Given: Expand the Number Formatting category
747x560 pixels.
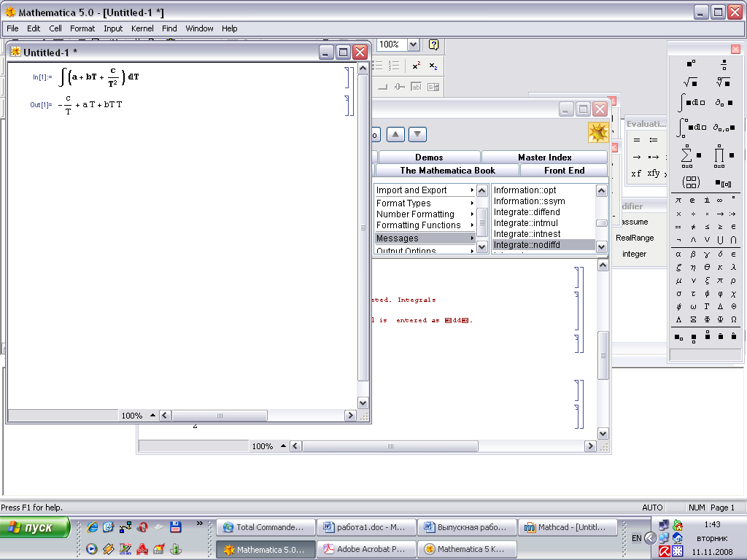Looking at the screenshot, I should pyautogui.click(x=425, y=214).
